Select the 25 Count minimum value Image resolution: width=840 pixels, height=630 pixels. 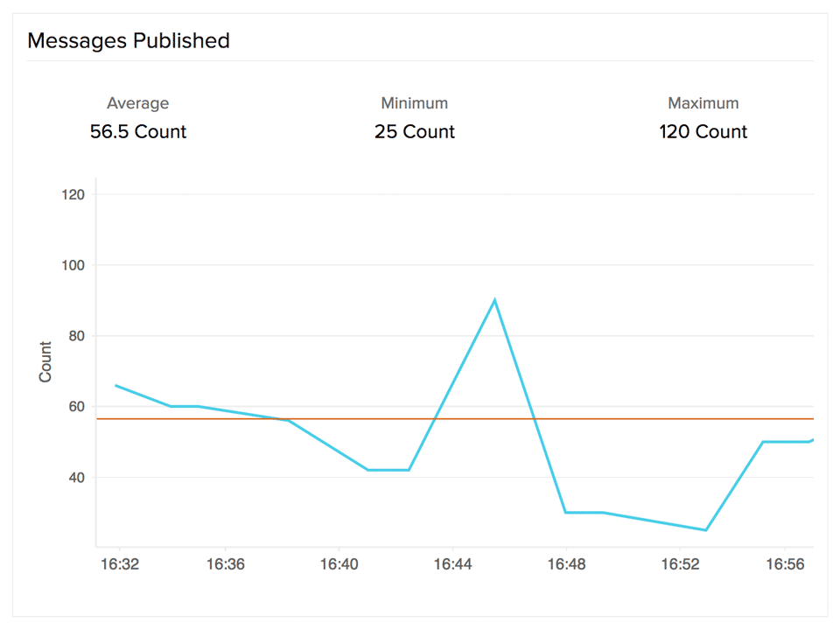pyautogui.click(x=414, y=132)
